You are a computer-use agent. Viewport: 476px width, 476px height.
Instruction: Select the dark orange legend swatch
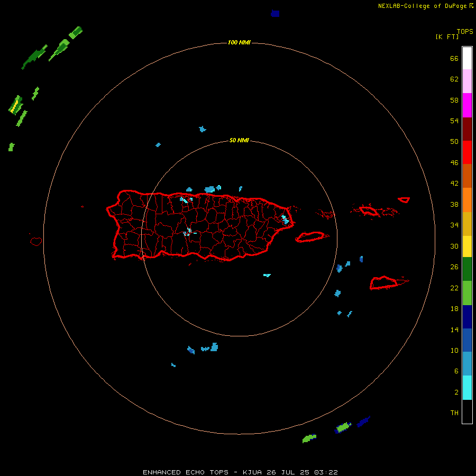[467, 176]
